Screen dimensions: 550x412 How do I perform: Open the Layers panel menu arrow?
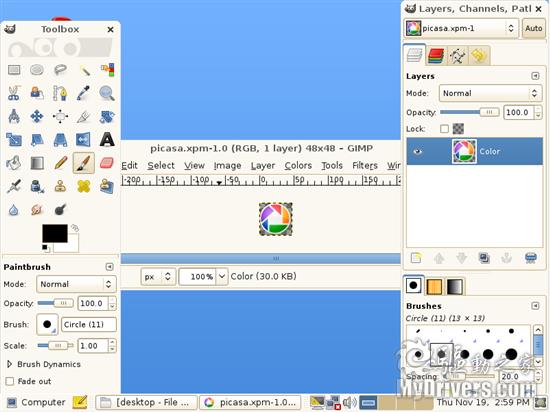(x=535, y=76)
